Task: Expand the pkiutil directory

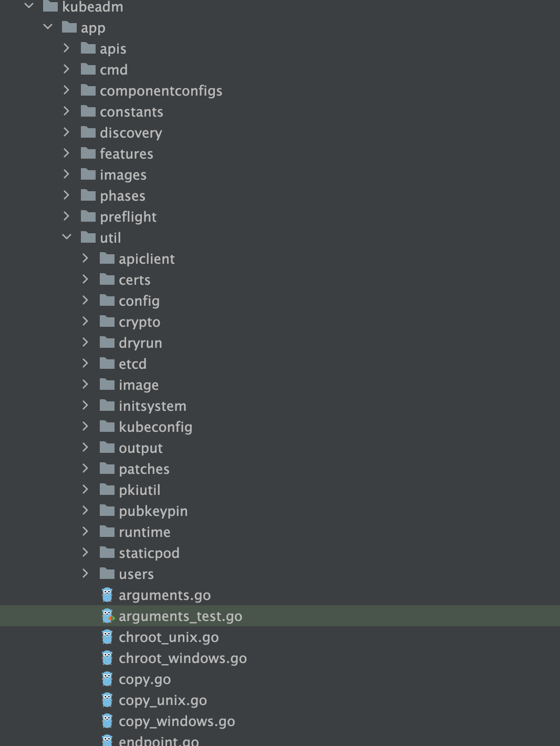Action: pos(86,490)
